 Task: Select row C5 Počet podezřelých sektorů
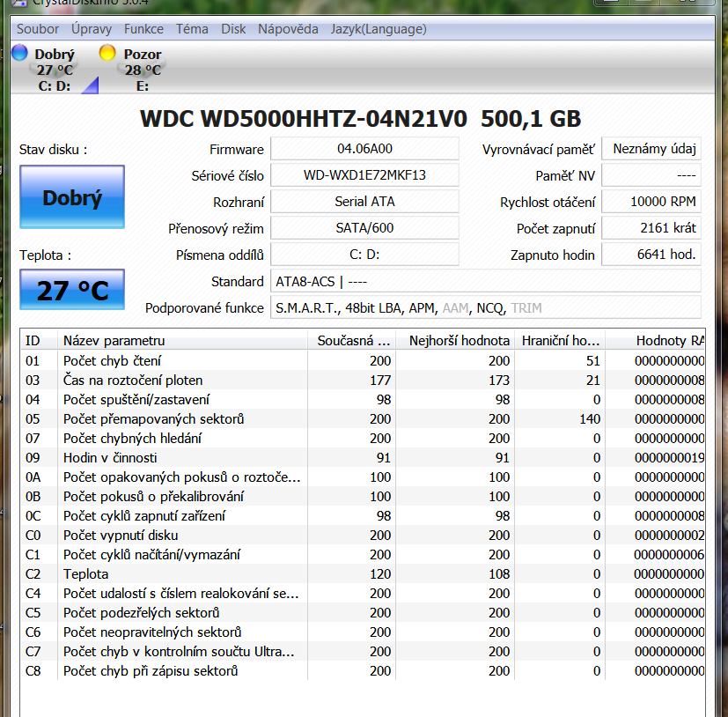click(x=363, y=612)
